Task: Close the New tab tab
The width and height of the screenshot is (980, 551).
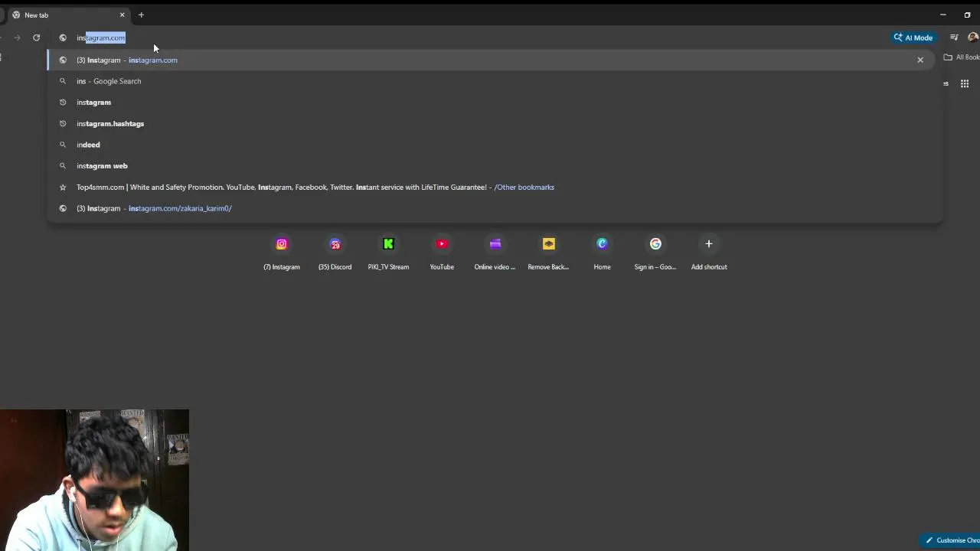Action: pos(122,15)
